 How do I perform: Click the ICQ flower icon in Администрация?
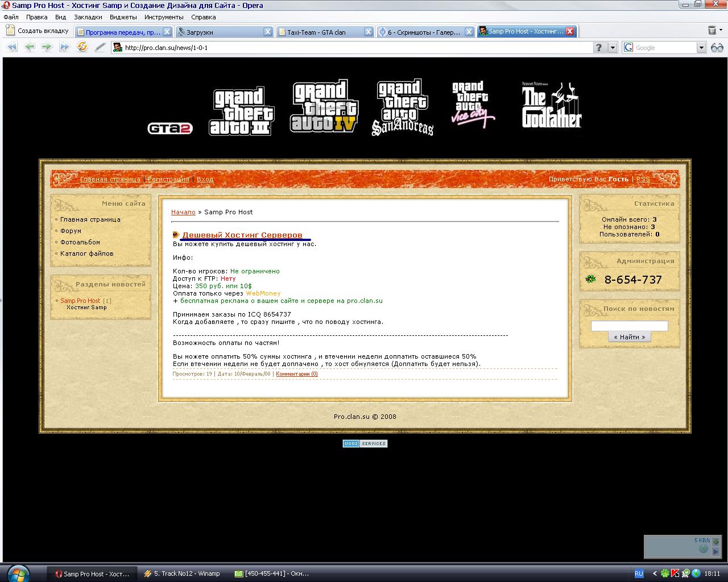point(591,279)
